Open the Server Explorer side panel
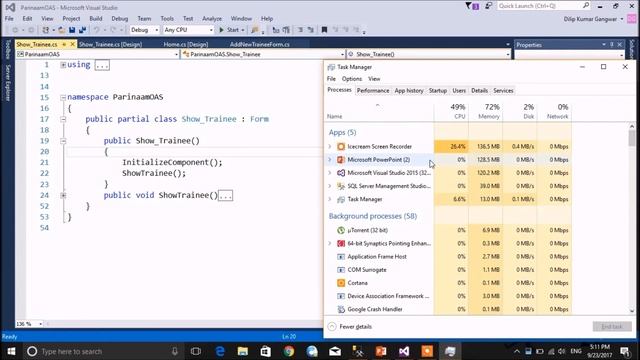The height and width of the screenshot is (360, 640). 7,83
